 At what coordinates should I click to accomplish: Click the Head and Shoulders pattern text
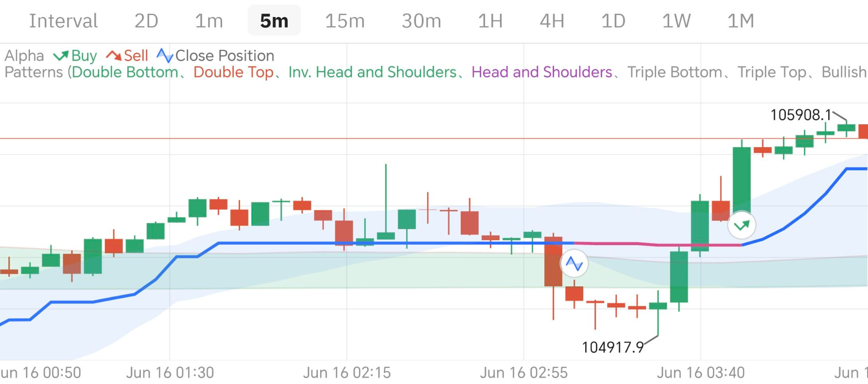click(541, 72)
